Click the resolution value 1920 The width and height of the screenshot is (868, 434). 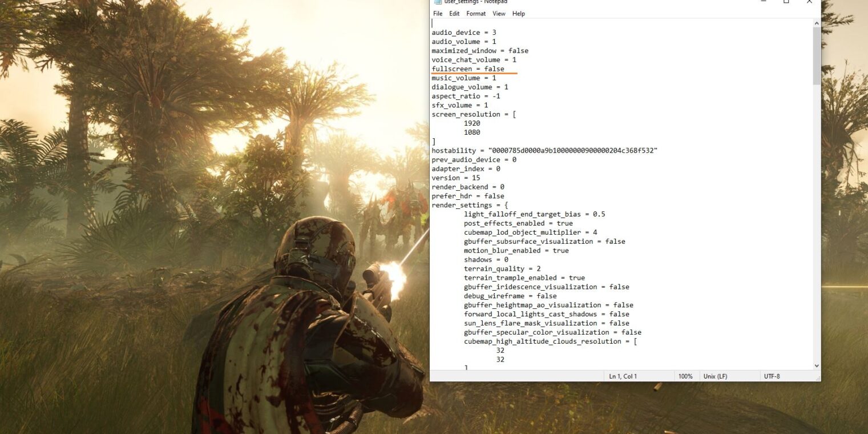tap(472, 123)
